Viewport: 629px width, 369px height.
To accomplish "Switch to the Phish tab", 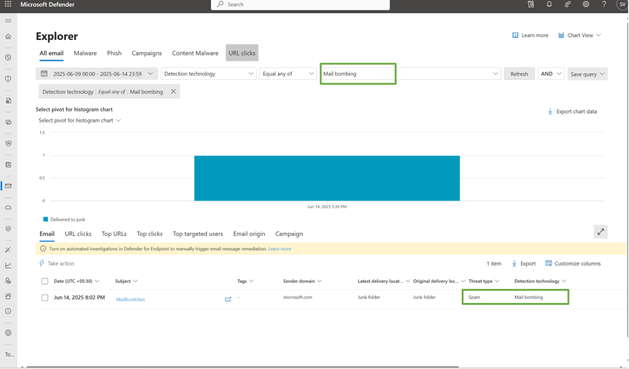I will click(x=114, y=53).
